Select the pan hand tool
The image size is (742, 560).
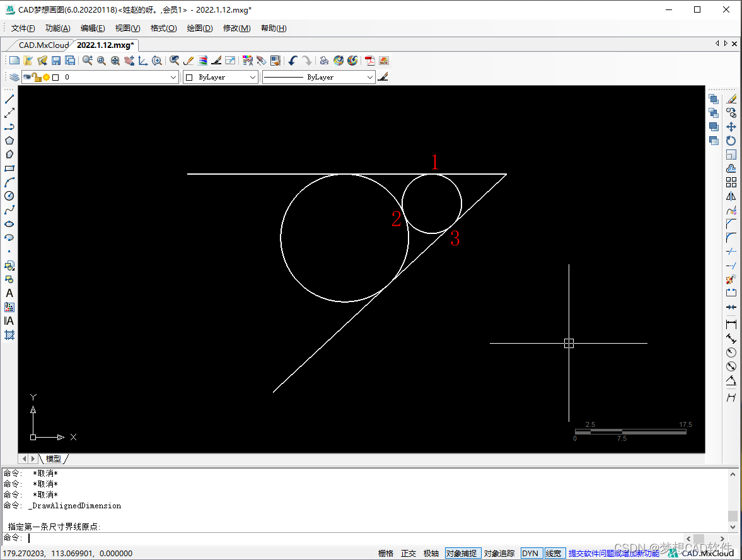pyautogui.click(x=129, y=61)
